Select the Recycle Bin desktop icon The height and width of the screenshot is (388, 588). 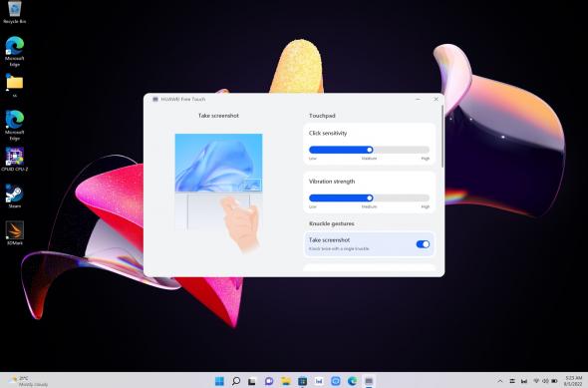[x=15, y=12]
